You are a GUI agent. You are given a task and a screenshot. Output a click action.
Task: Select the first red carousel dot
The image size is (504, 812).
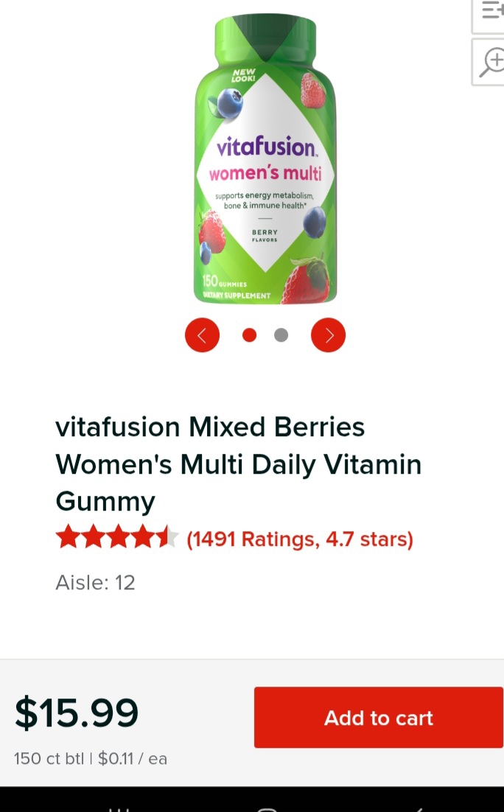pos(249,335)
